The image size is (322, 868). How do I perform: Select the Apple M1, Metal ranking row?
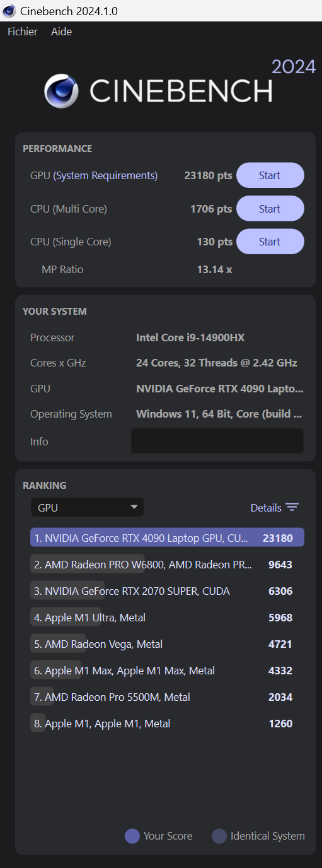pyautogui.click(x=167, y=724)
